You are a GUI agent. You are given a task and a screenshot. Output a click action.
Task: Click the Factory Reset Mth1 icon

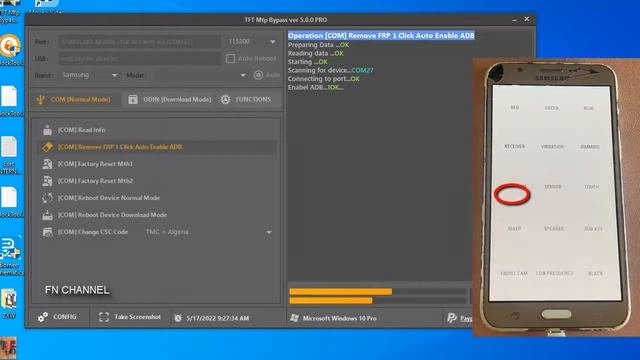47,164
